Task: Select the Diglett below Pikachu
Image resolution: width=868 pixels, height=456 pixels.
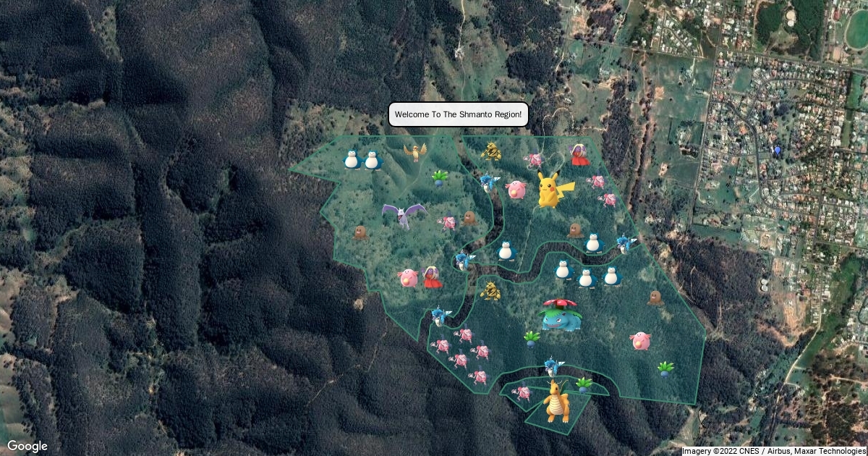Action: point(575,230)
